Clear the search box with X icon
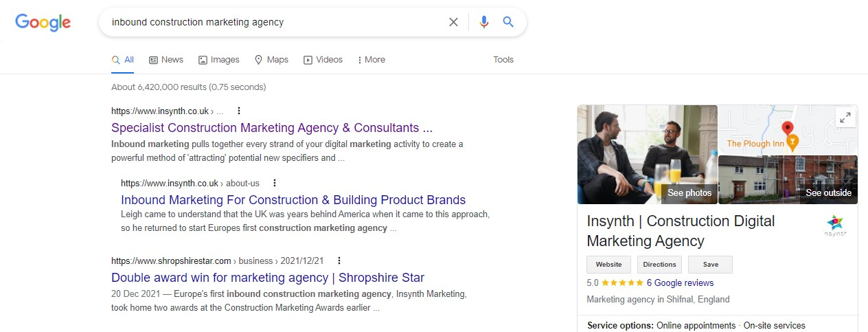Screen dimensions: 868x332 453,22
